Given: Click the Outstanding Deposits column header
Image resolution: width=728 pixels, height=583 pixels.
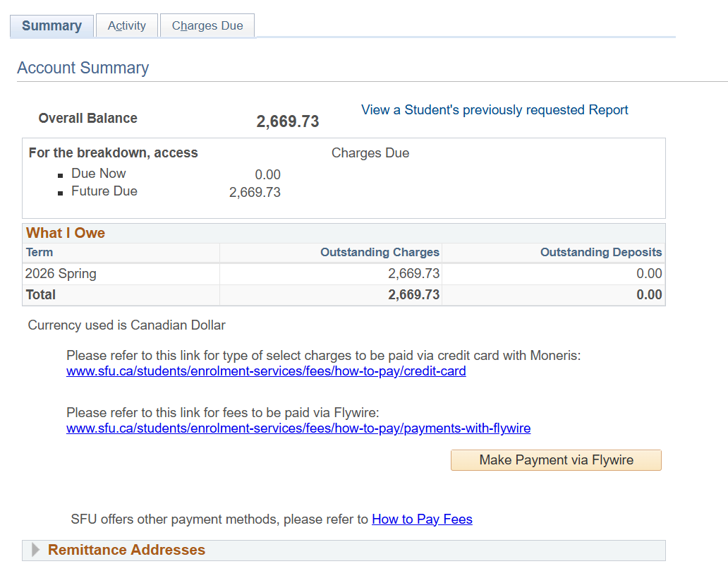Looking at the screenshot, I should click(601, 253).
